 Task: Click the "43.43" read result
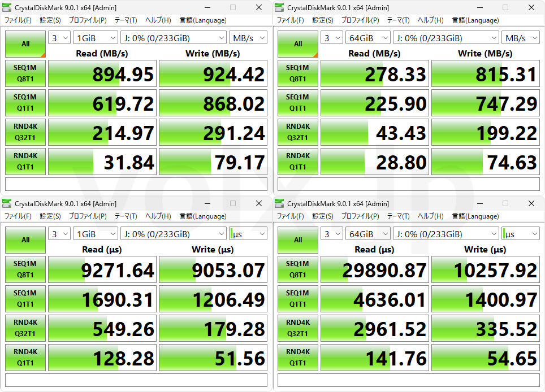[x=375, y=132]
